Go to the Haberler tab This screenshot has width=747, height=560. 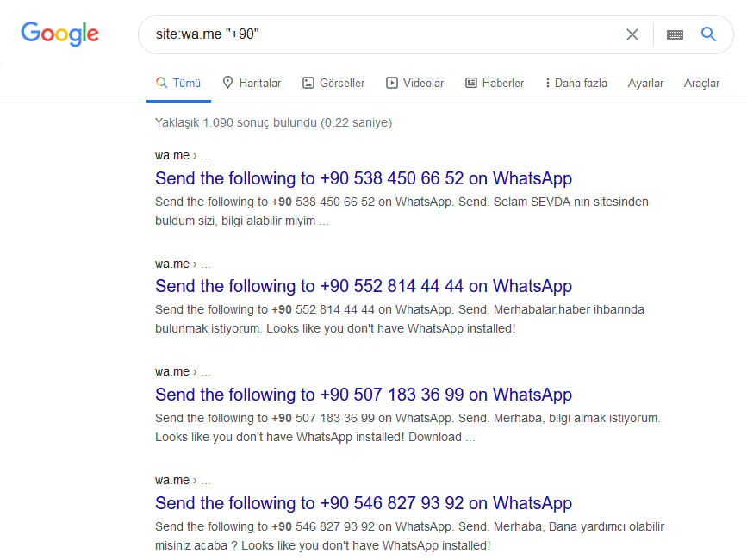pyautogui.click(x=495, y=84)
